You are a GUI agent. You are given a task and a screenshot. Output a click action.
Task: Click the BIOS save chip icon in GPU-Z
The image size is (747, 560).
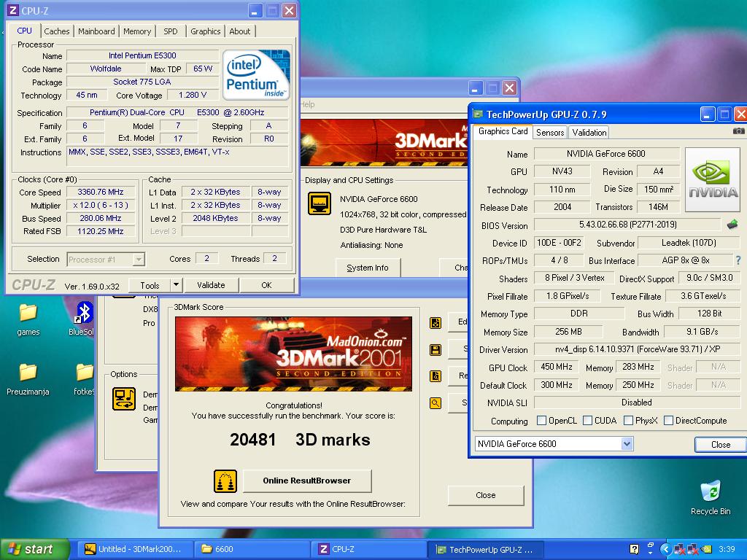tap(732, 225)
